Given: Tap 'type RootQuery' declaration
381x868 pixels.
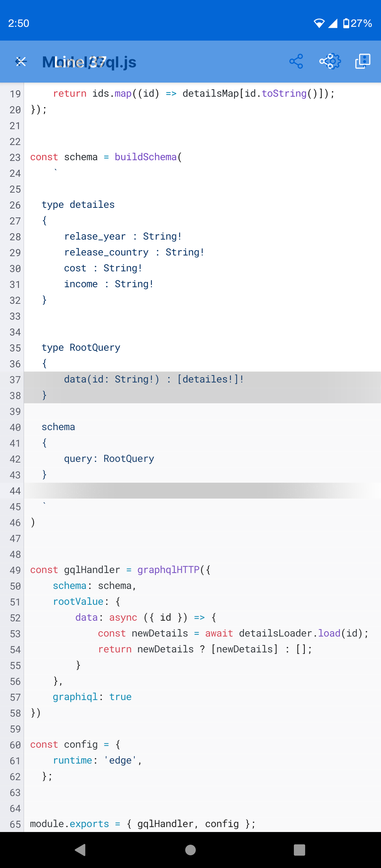Looking at the screenshot, I should [x=81, y=348].
